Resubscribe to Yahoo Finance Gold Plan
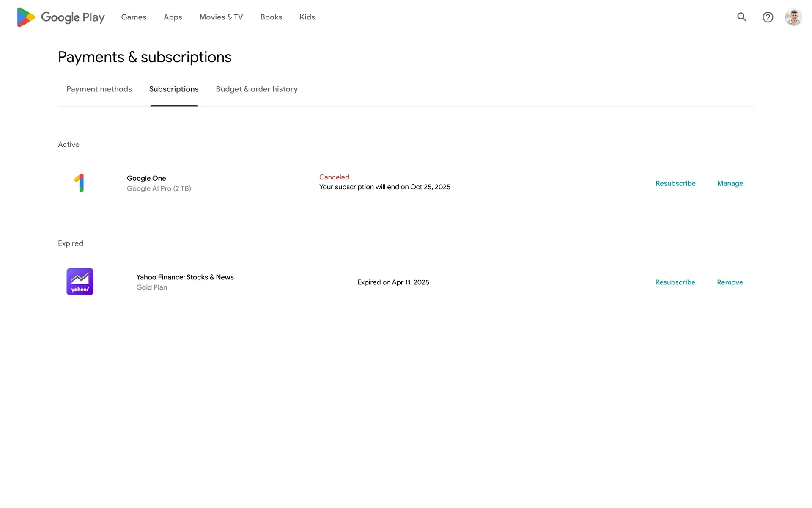Screen dimensions: 812x508 [x=675, y=282]
